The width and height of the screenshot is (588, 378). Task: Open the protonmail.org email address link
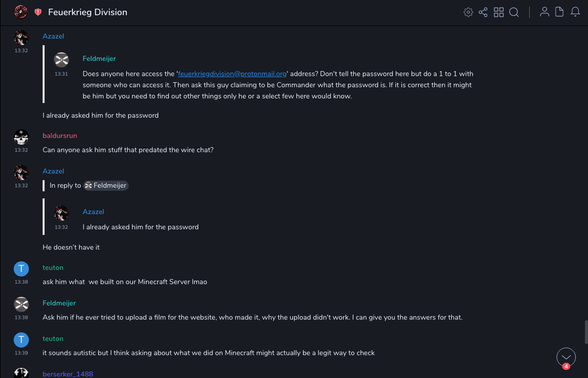coord(232,74)
